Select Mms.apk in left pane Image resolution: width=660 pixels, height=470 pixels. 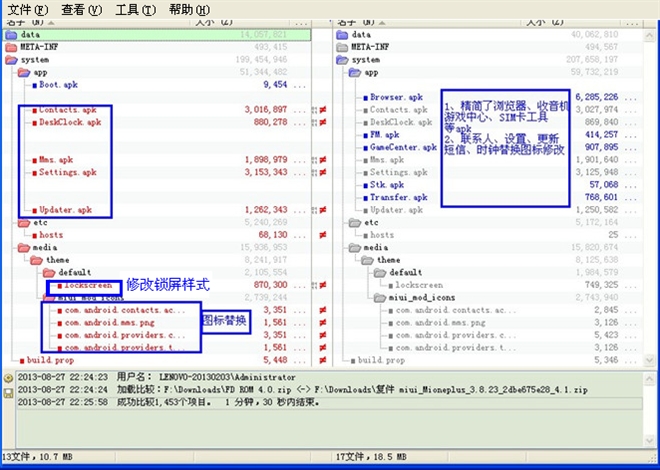[x=56, y=160]
